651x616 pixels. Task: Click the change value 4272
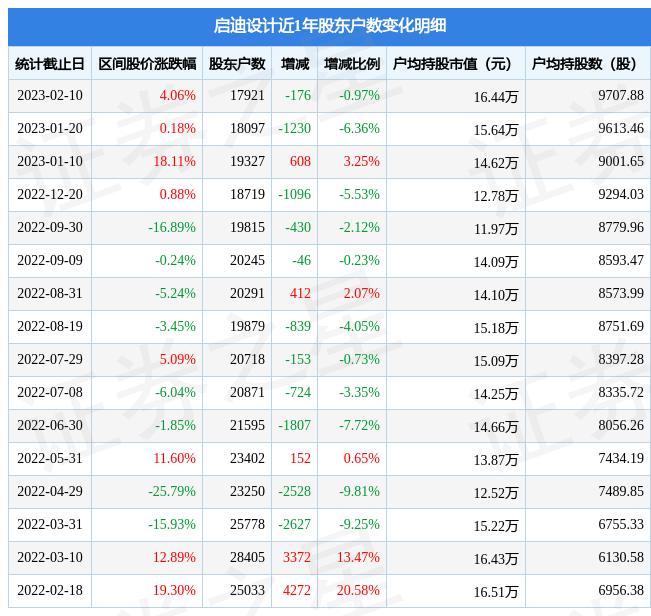coord(297,590)
